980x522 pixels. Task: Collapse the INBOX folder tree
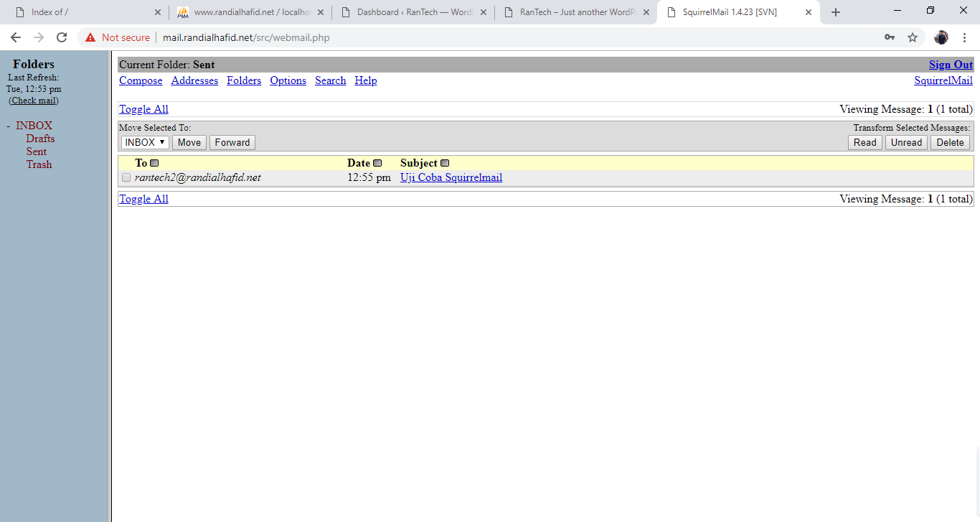click(x=9, y=126)
